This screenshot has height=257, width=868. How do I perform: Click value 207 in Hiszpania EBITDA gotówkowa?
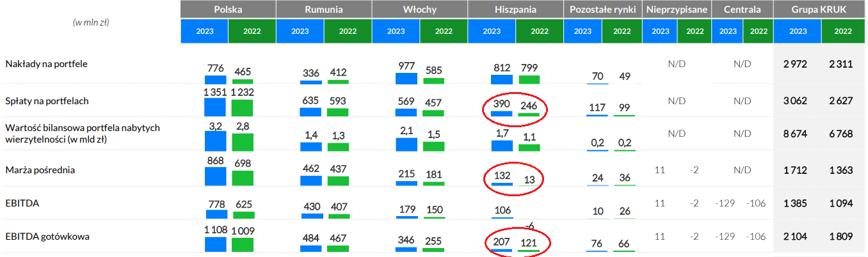click(x=502, y=243)
